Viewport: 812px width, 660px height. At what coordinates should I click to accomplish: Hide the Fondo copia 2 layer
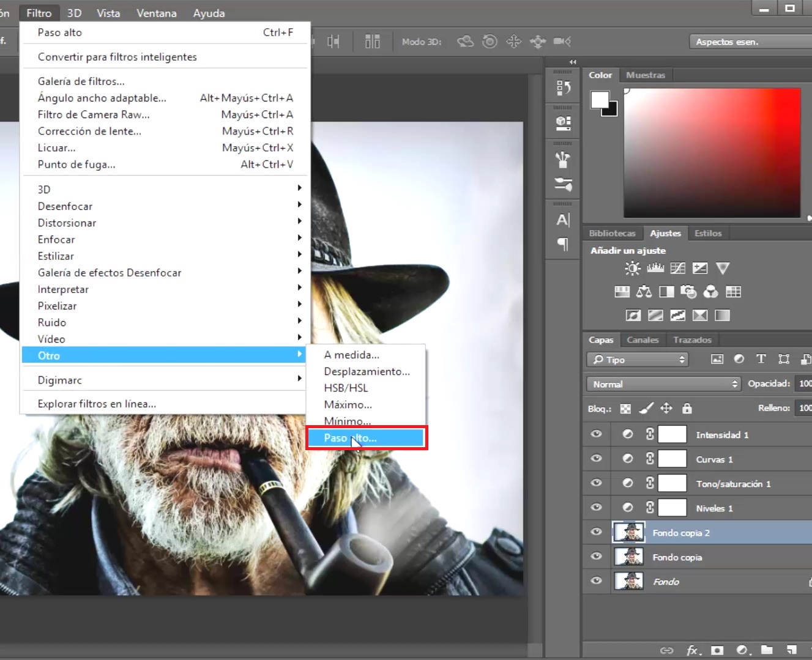596,532
